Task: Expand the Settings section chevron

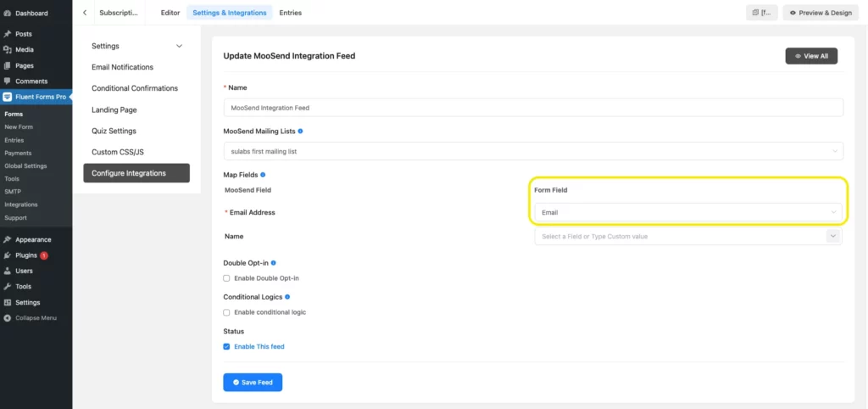Action: tap(180, 46)
